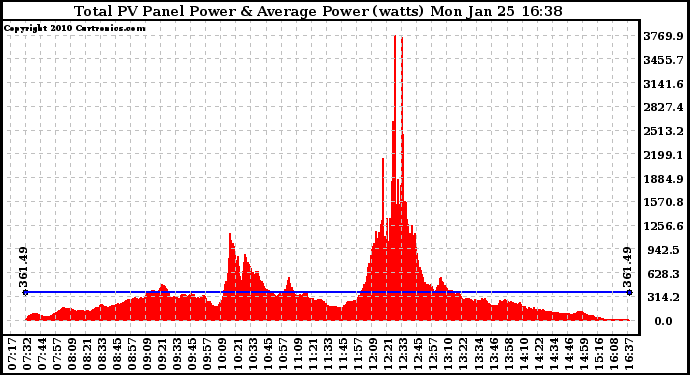
Task: Click the blue average-line marker at the right end
Action: pyautogui.click(x=630, y=292)
